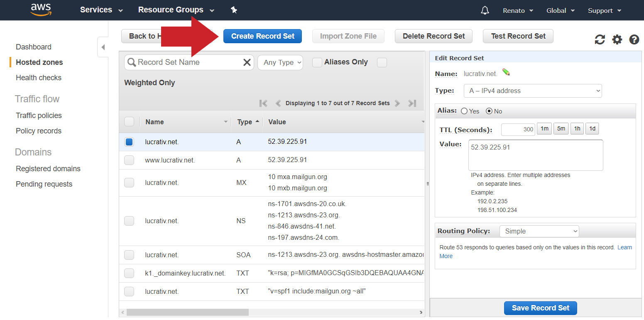
Task: Select Alias Yes radio button
Action: (x=464, y=111)
